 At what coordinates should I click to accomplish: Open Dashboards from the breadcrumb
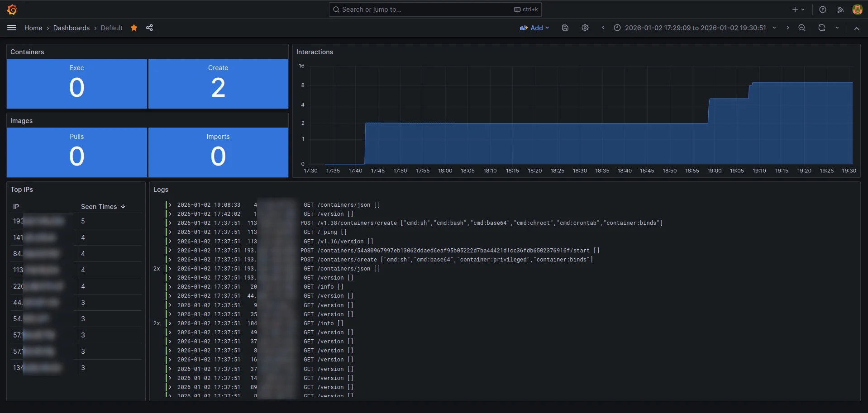tap(71, 28)
